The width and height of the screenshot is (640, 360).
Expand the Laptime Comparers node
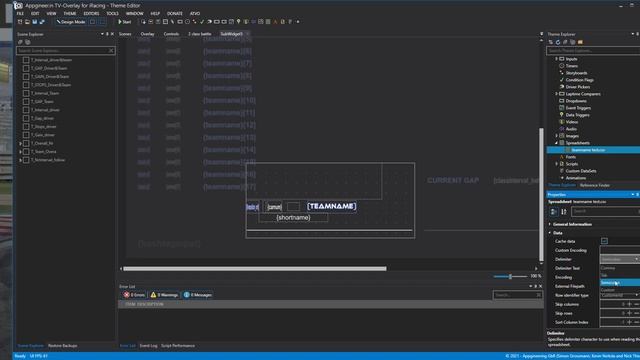[556, 94]
